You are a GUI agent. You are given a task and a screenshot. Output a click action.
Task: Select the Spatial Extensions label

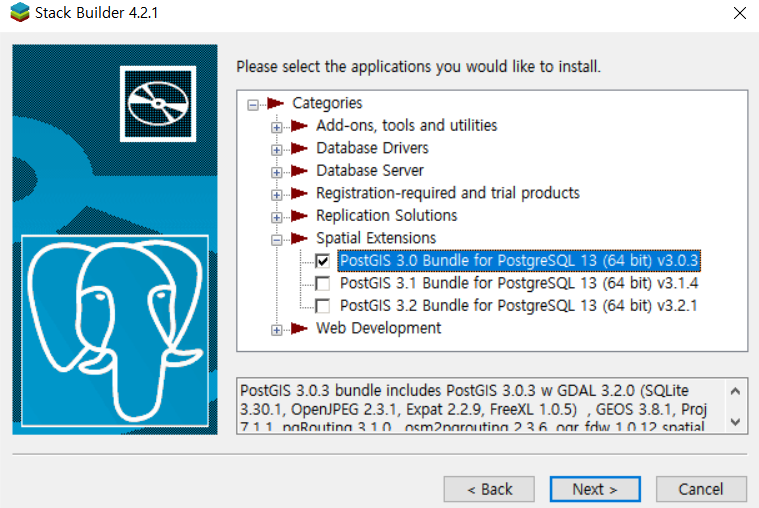tap(376, 238)
